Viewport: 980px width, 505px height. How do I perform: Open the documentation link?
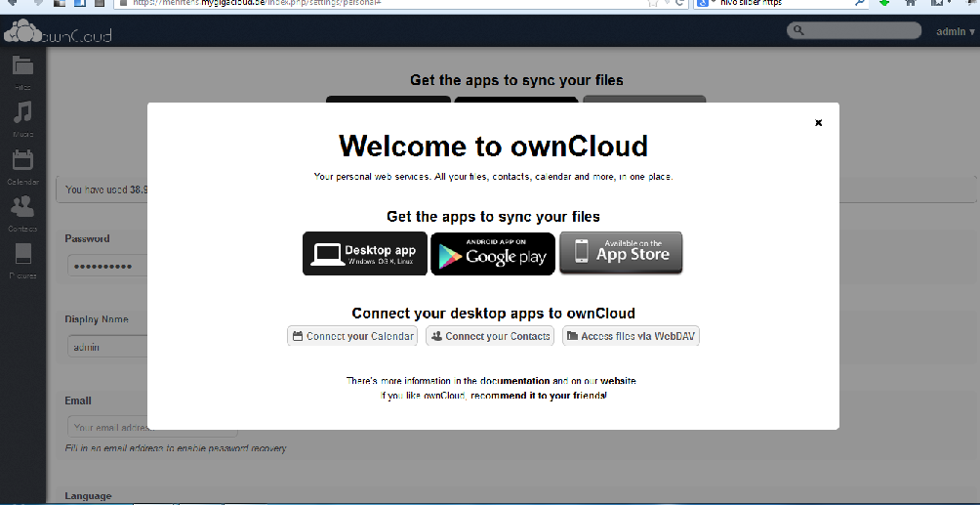515,381
